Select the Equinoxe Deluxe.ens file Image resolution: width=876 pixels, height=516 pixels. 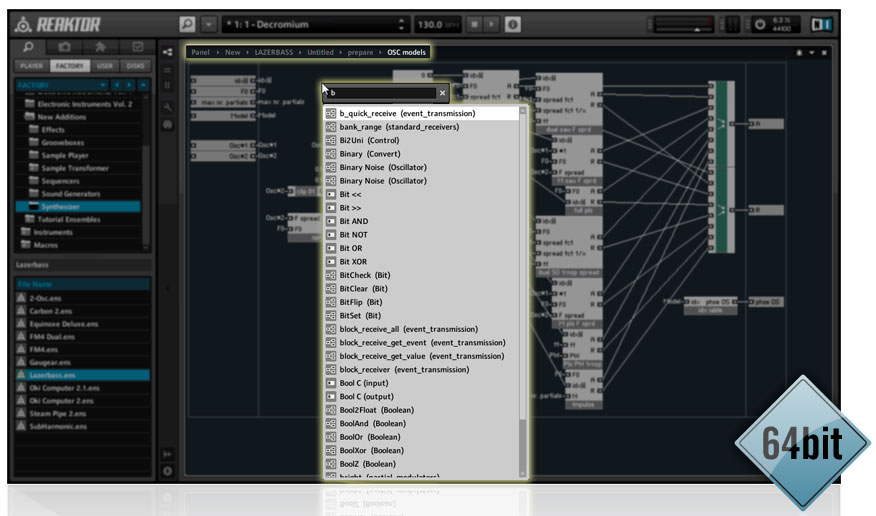coord(83,324)
